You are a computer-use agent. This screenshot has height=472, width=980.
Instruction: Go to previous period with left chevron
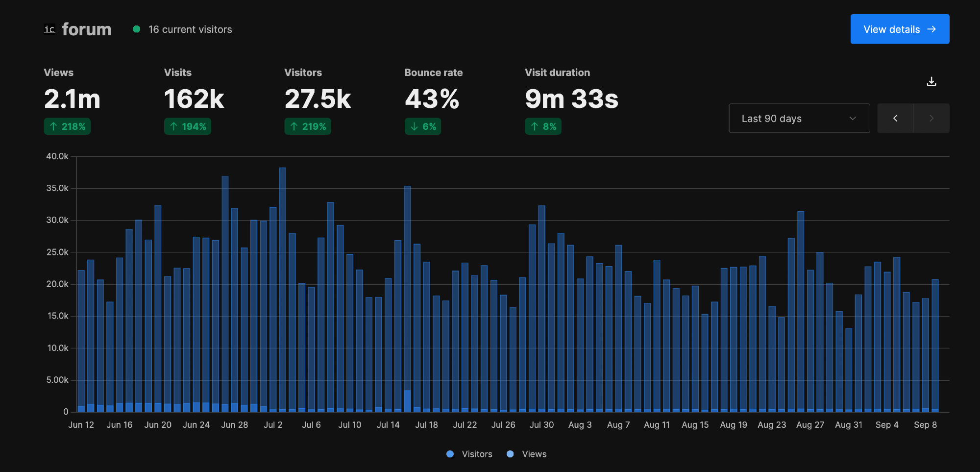tap(895, 118)
